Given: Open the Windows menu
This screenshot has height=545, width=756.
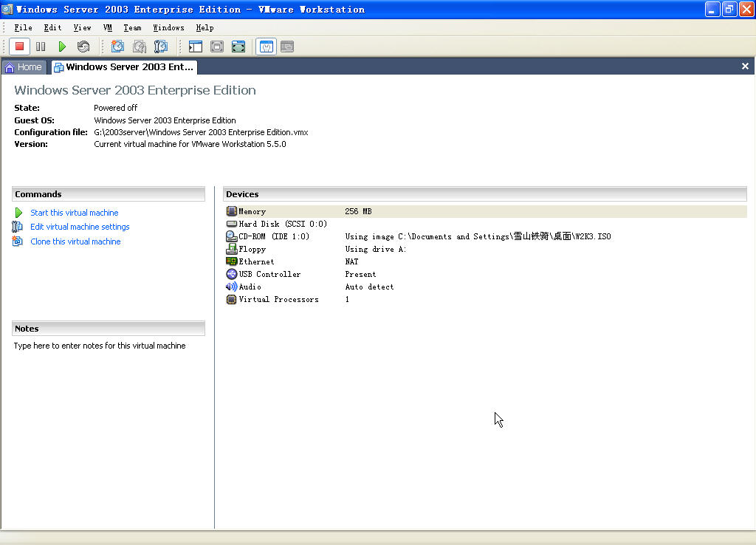Looking at the screenshot, I should pos(168,27).
